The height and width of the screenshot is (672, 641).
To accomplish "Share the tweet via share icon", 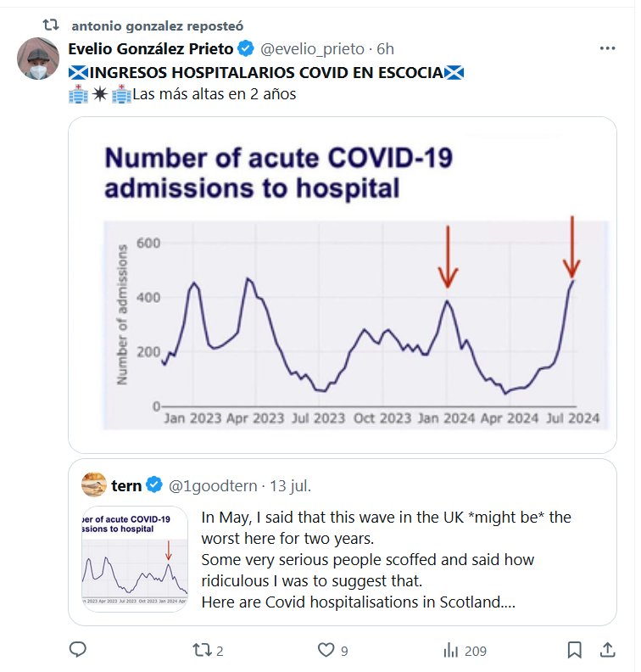I will point(607,650).
